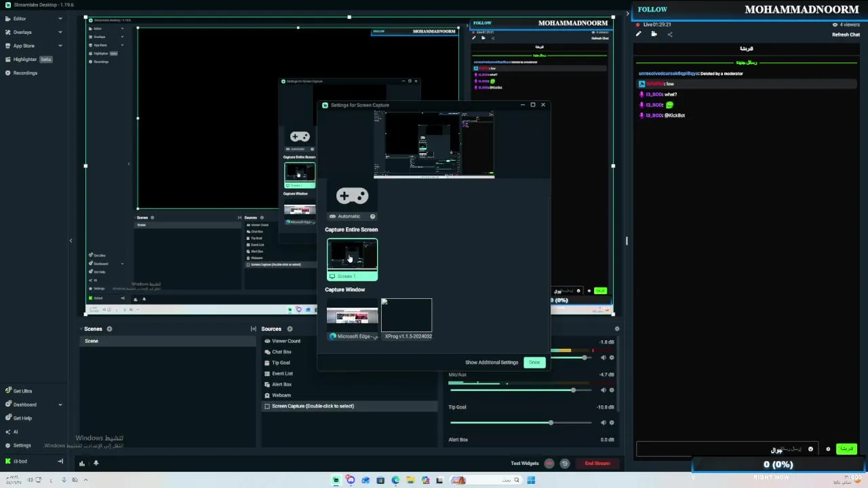Expand the App Store chevron
The width and height of the screenshot is (868, 488).
pos(60,45)
